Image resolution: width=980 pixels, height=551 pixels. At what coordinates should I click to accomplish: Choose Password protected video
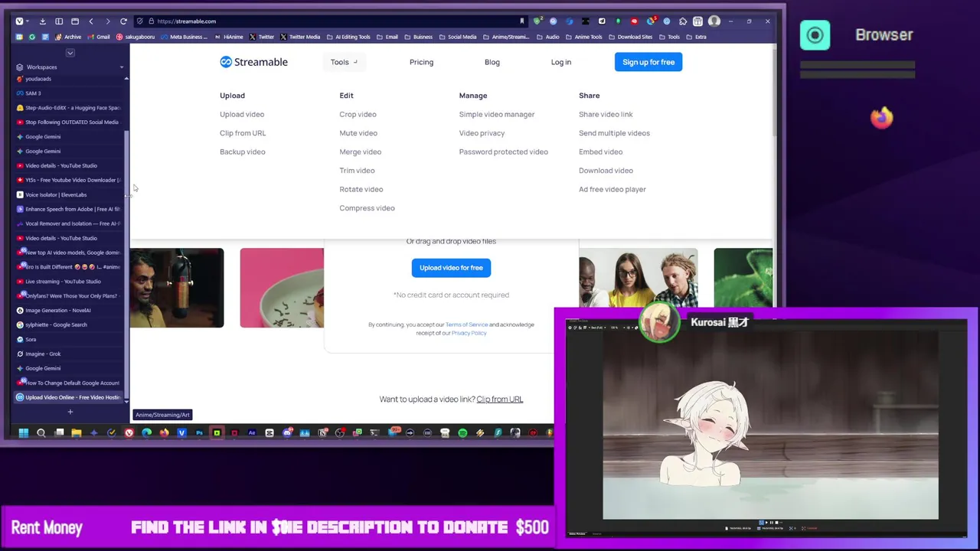503,152
